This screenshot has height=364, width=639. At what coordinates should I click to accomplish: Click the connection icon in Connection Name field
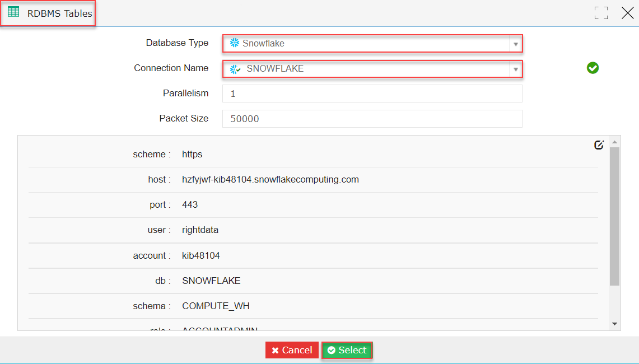click(x=235, y=69)
